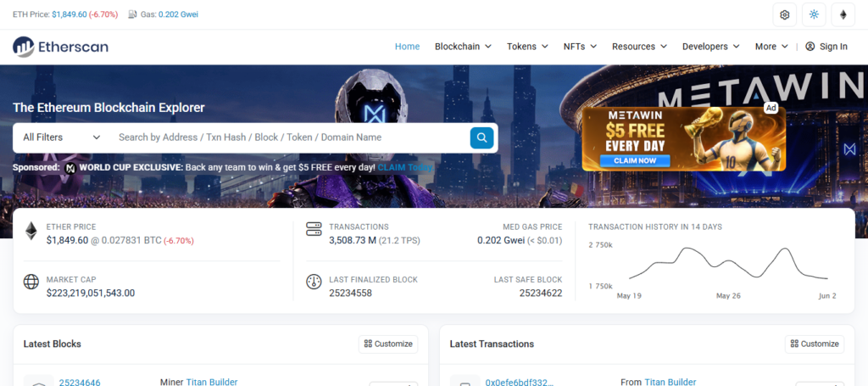Click the Market Cap globe icon
868x386 pixels.
(x=31, y=282)
